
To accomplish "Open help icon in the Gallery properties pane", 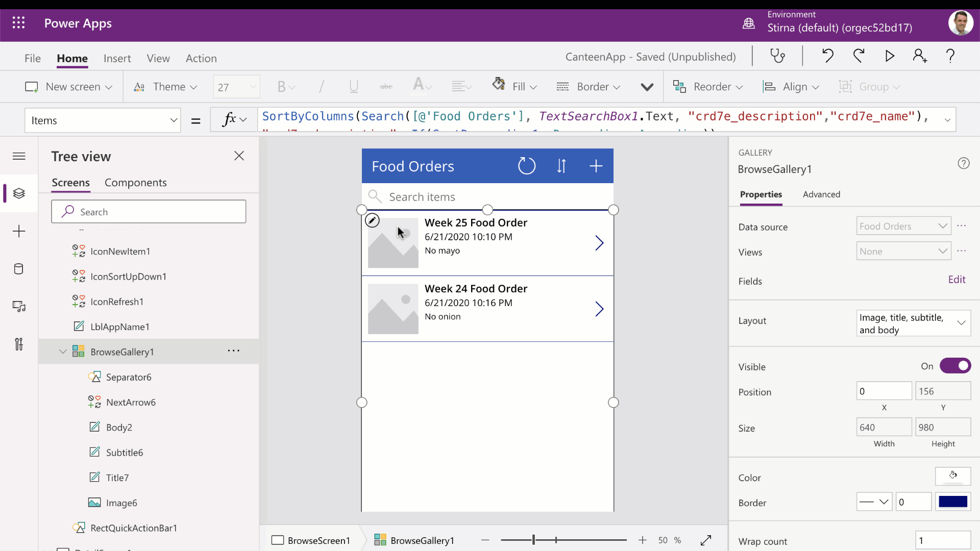I will coord(963,163).
